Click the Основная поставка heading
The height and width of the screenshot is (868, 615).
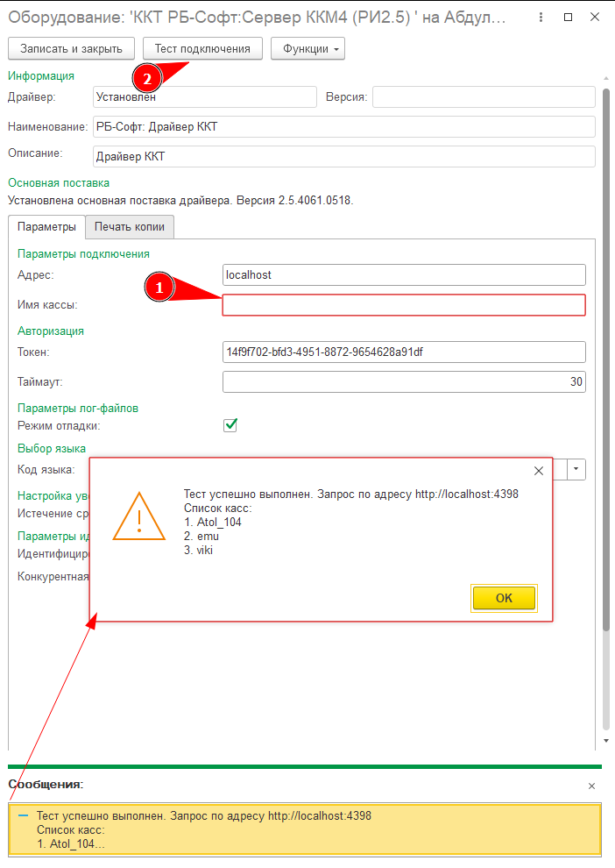(59, 182)
